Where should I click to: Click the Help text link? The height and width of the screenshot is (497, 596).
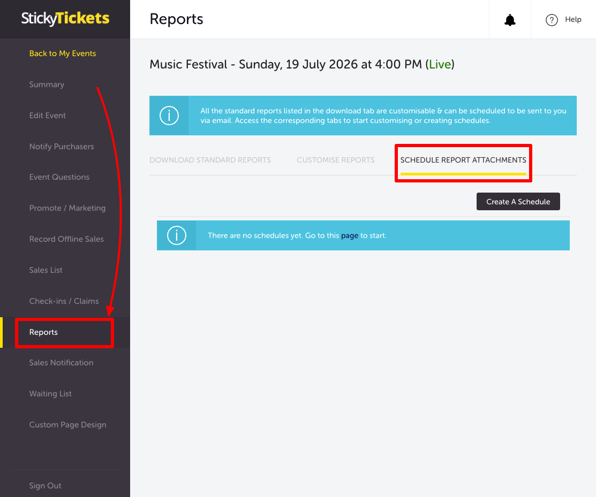point(573,19)
